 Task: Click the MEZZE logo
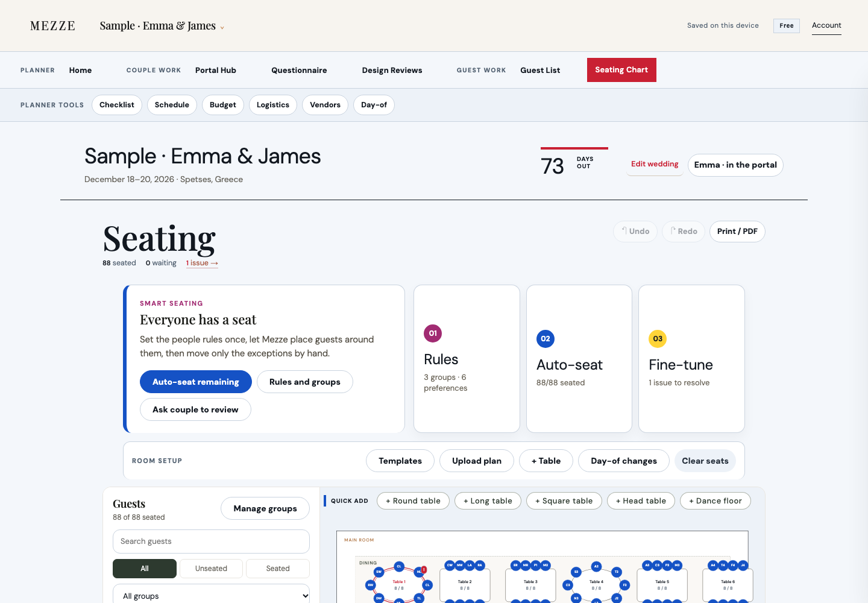click(53, 26)
